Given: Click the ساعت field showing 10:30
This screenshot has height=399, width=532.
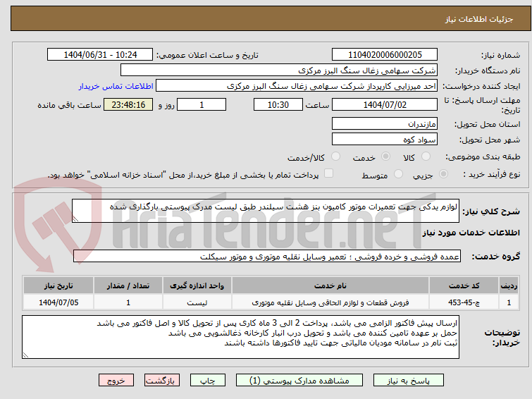Looking at the screenshot, I should (278, 104).
